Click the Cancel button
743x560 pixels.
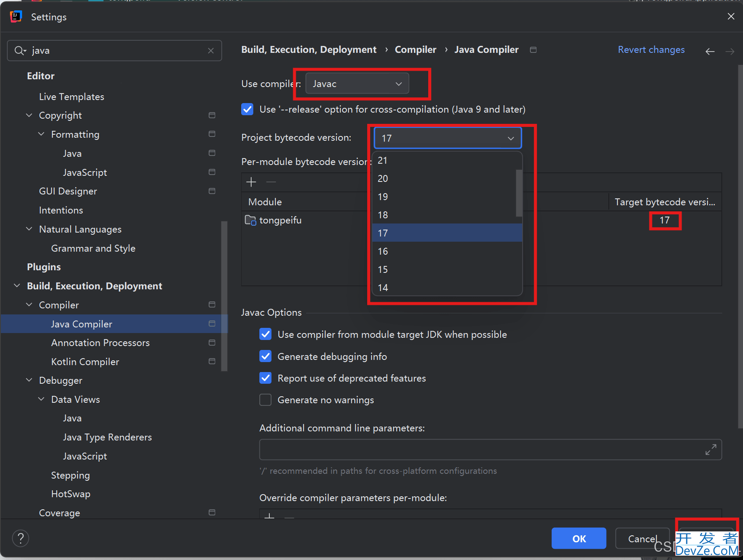[x=643, y=538]
